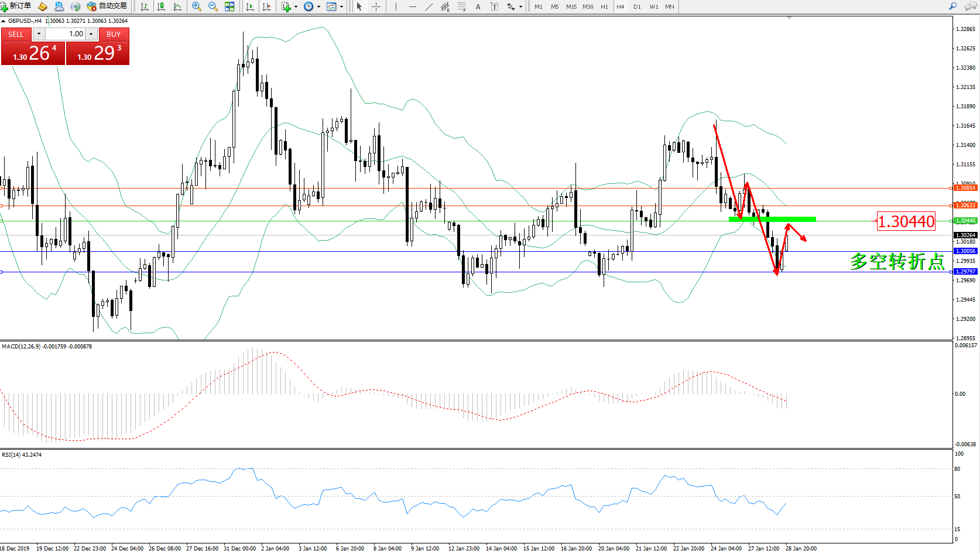Select the line chart display icon

click(x=177, y=6)
